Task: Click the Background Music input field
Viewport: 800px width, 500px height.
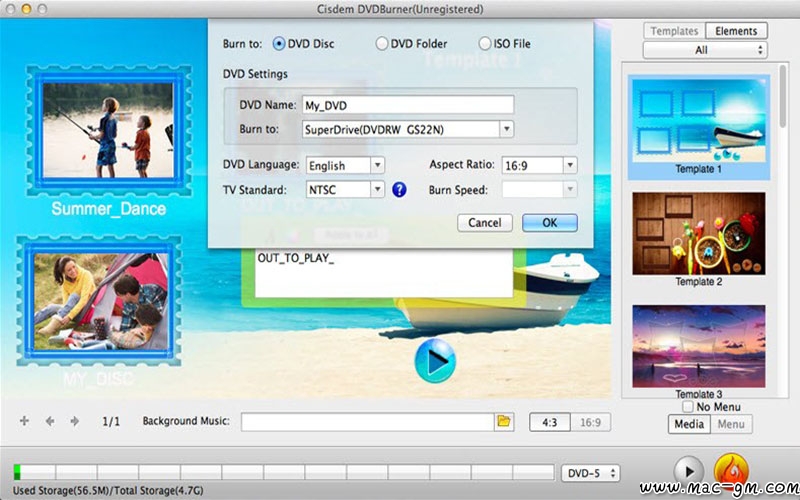Action: coord(367,422)
